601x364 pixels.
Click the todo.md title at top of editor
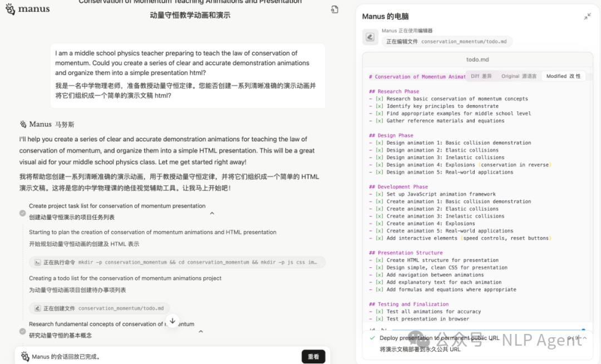477,59
